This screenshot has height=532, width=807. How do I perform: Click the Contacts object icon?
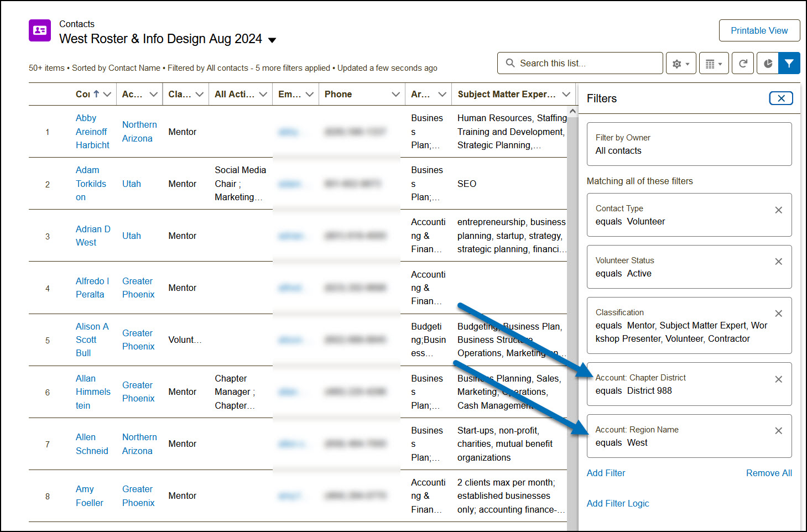40,30
